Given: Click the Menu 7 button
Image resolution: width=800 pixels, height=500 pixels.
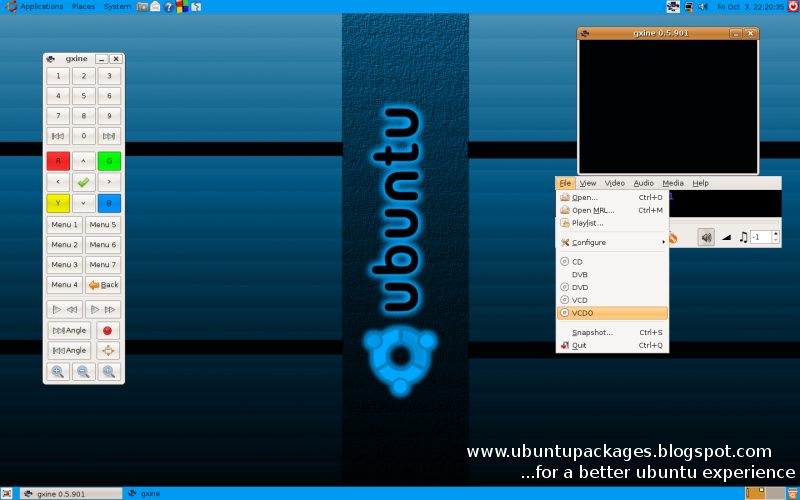Looking at the screenshot, I should [103, 265].
